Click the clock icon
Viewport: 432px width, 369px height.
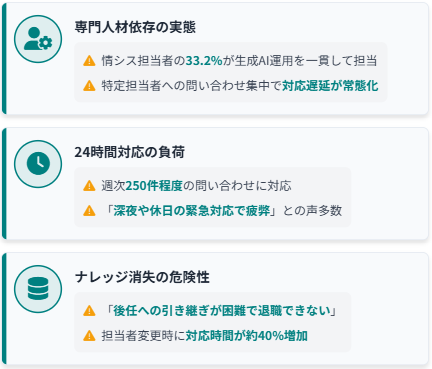[38, 164]
